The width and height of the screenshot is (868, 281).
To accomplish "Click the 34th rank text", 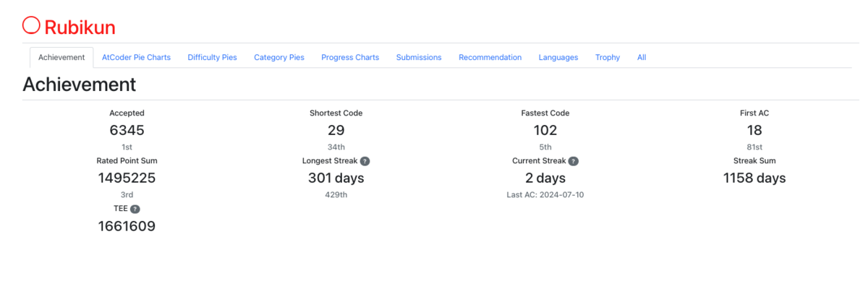I will 336,147.
